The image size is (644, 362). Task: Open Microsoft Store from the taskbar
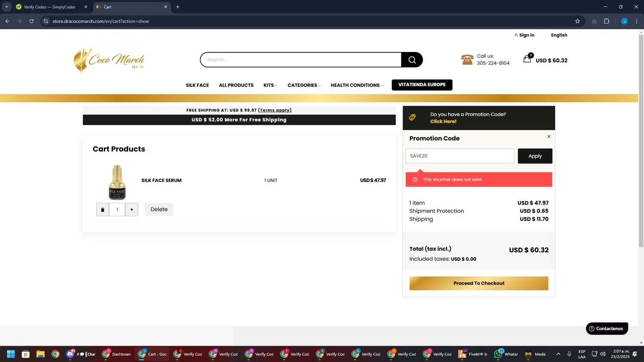point(26,354)
